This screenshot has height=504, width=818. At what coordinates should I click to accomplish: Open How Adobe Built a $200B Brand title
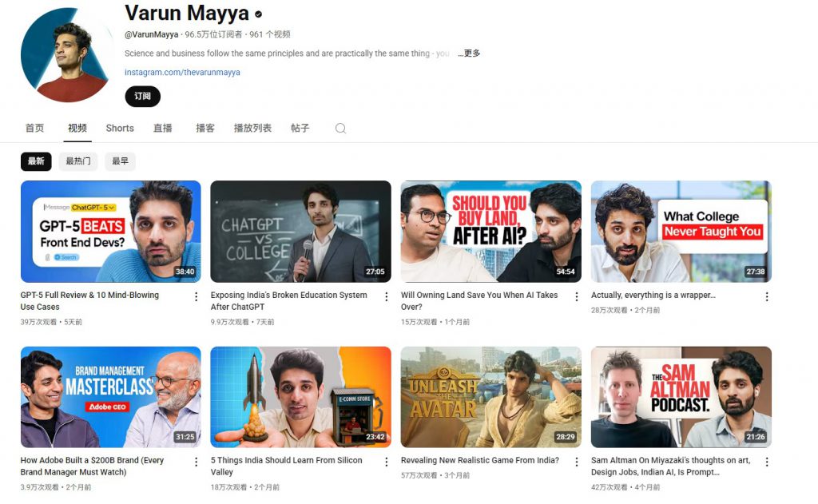coord(93,466)
